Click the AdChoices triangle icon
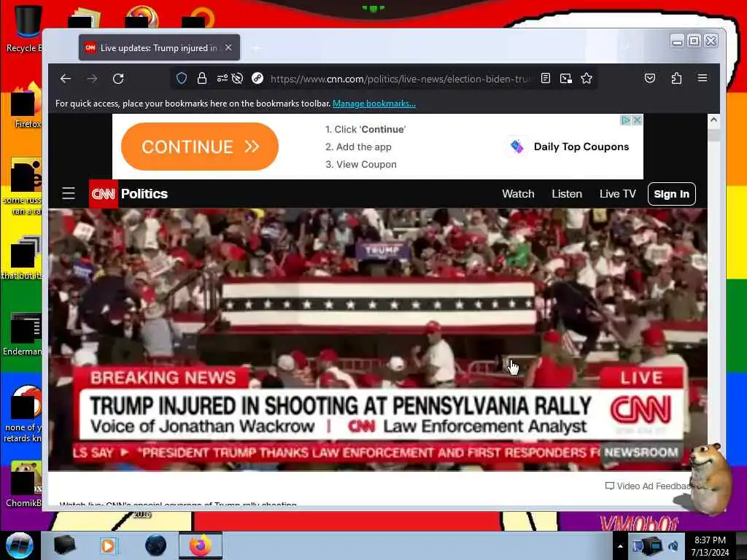747x560 pixels. click(625, 120)
